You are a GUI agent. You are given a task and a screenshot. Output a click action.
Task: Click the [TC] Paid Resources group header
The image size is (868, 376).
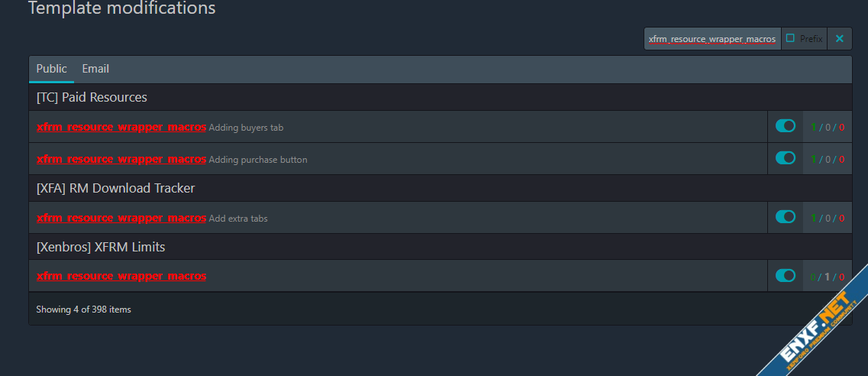(92, 98)
